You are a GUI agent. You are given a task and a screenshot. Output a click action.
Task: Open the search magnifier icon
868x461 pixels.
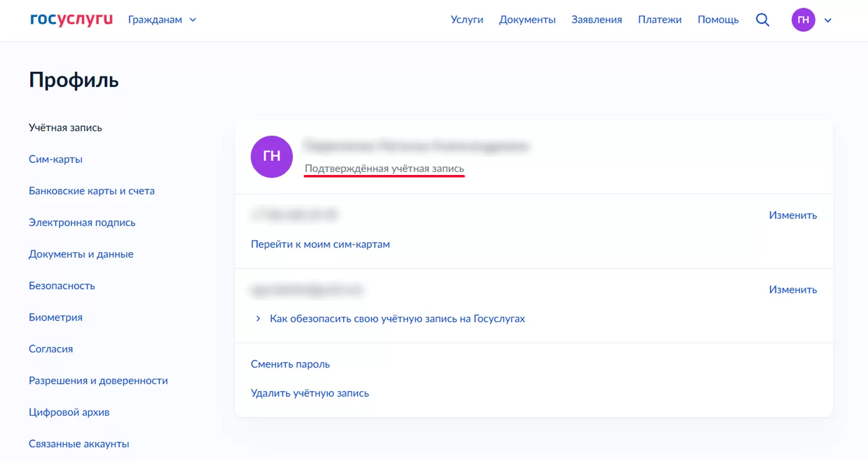pyautogui.click(x=763, y=20)
